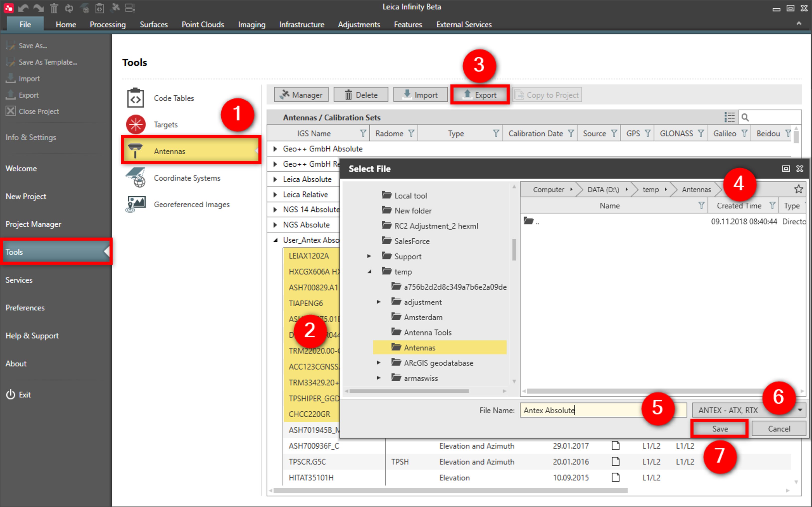Image resolution: width=812 pixels, height=507 pixels.
Task: Click the Delete button
Action: (361, 95)
